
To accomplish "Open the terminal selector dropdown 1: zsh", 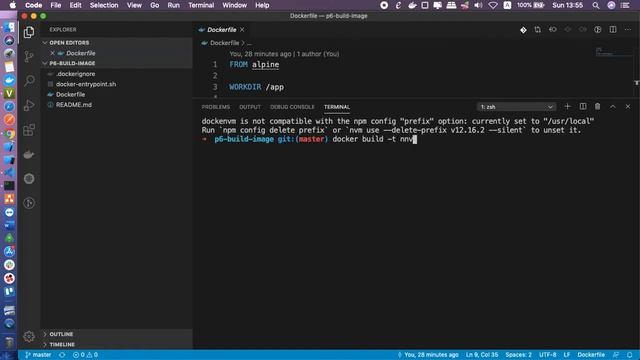I will [x=516, y=107].
